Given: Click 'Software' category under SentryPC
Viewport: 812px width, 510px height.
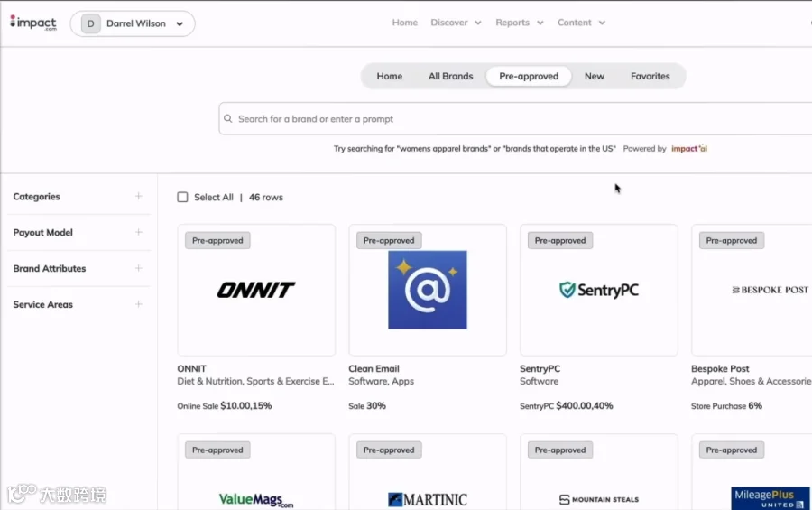Looking at the screenshot, I should pos(540,382).
